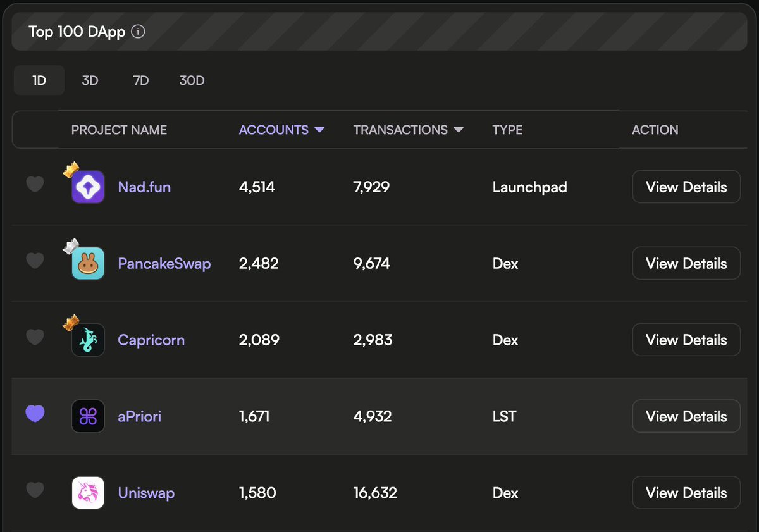This screenshot has width=759, height=532.
Task: Click aPriori accounts value 1,671
Action: tap(254, 417)
